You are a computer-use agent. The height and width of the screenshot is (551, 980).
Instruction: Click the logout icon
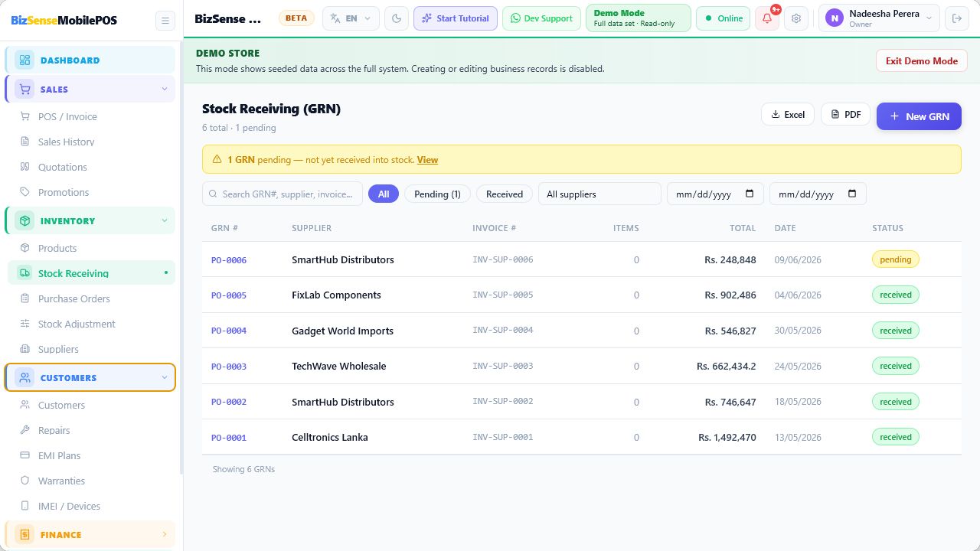coord(956,18)
